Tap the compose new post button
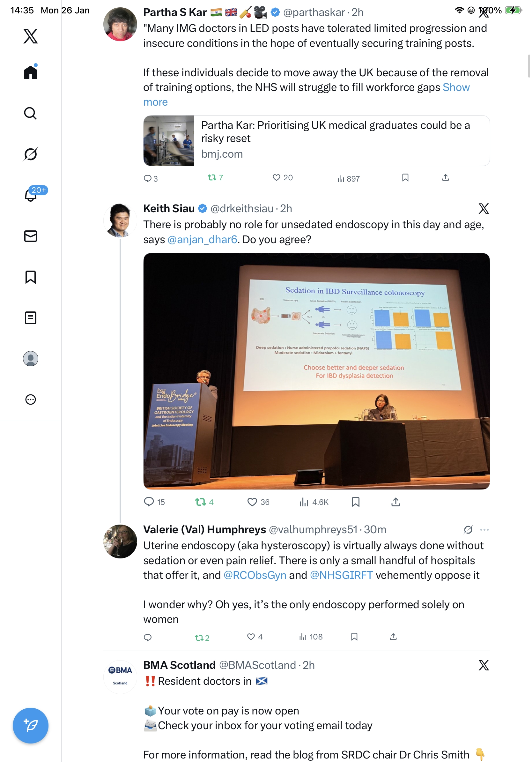Screen dimensions: 532x762 click(31, 726)
